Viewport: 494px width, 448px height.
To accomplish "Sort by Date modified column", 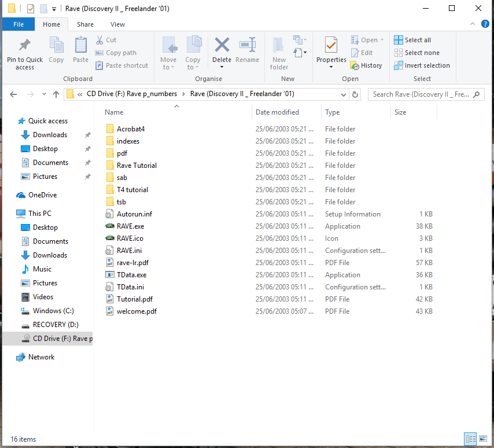I will [x=287, y=112].
